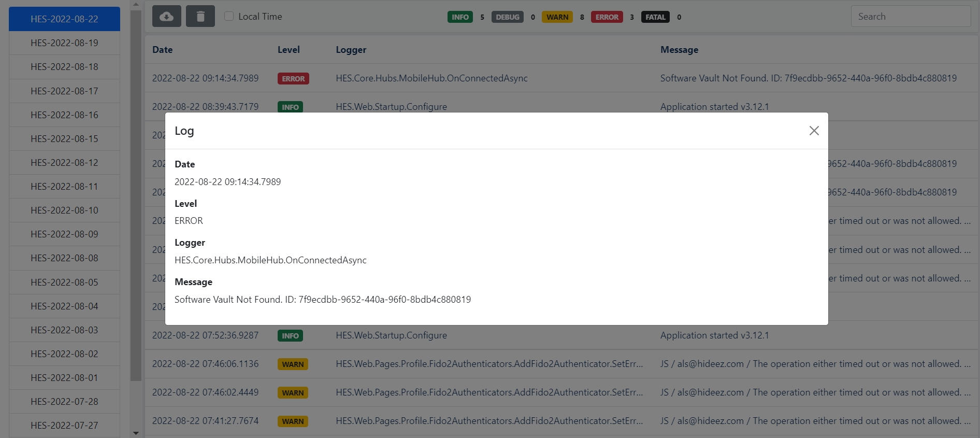The width and height of the screenshot is (980, 438).
Task: Click the Date column header
Action: click(162, 50)
